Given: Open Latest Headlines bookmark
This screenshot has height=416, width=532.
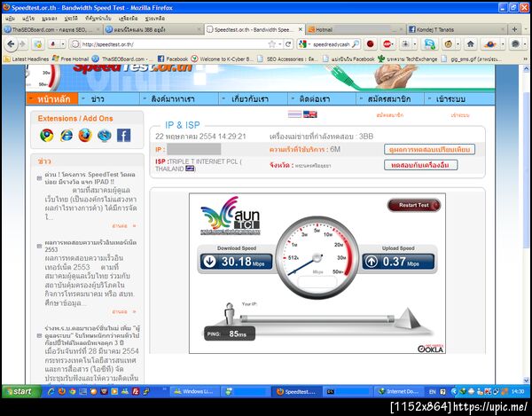Looking at the screenshot, I should (26, 59).
